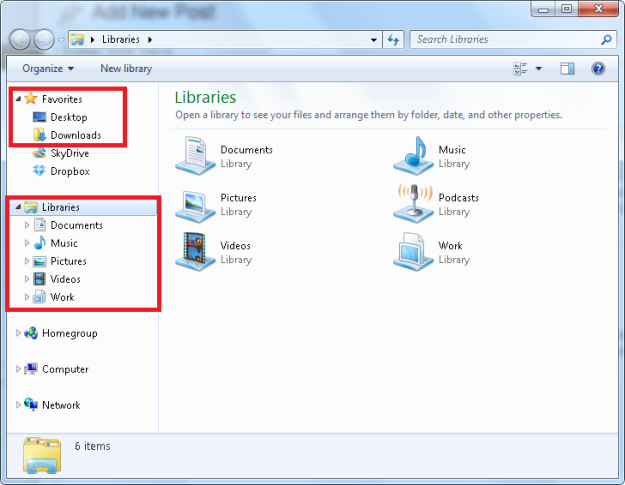Click the 'Dropbox' label in Favorites
Screen dimensions: 625x485
[70, 171]
